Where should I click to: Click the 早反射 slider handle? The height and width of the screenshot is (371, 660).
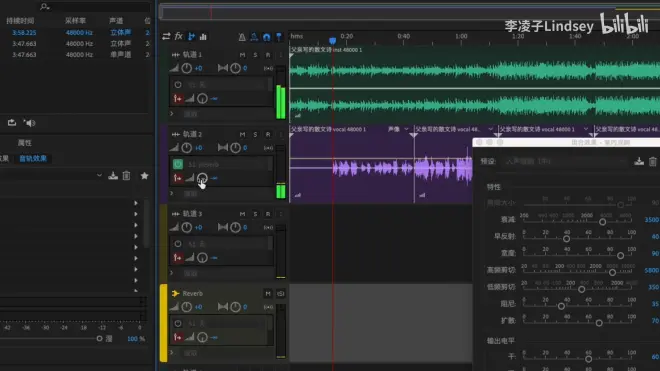pyautogui.click(x=567, y=239)
